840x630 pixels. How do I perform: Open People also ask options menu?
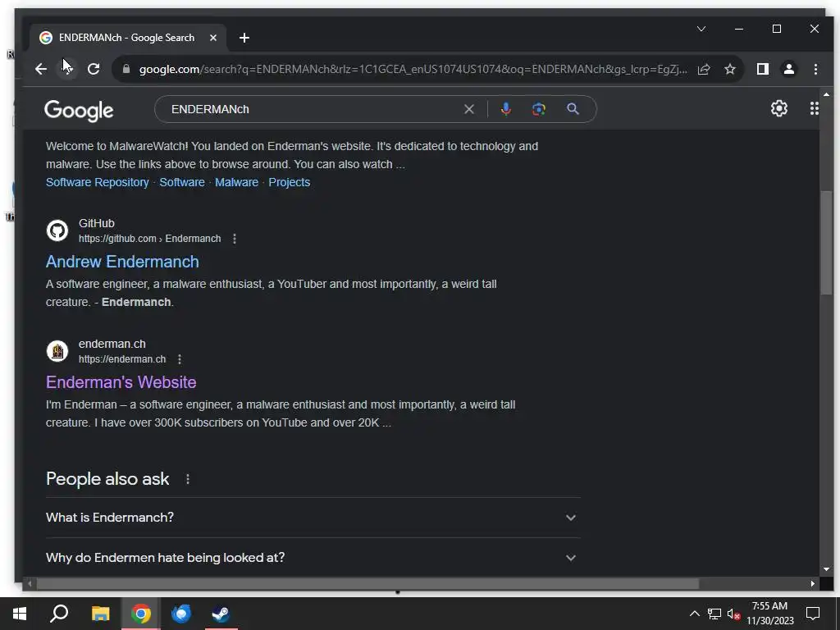188,479
